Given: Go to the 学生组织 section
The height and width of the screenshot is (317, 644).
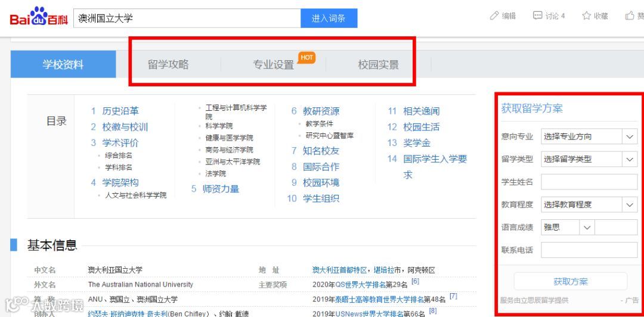Looking at the screenshot, I should [x=321, y=199].
